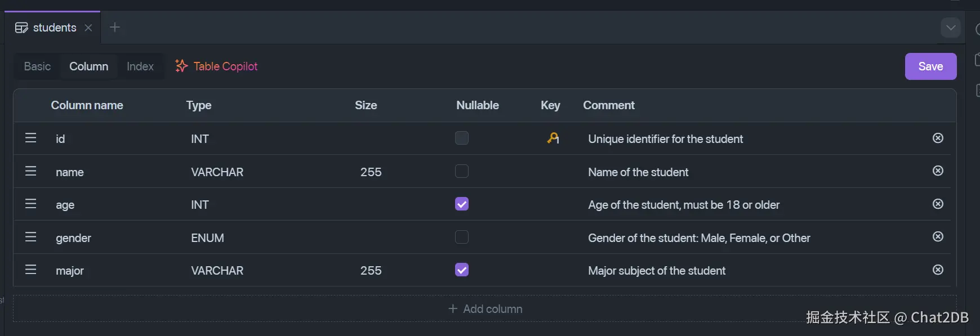
Task: Delete the age column row
Action: pyautogui.click(x=938, y=204)
